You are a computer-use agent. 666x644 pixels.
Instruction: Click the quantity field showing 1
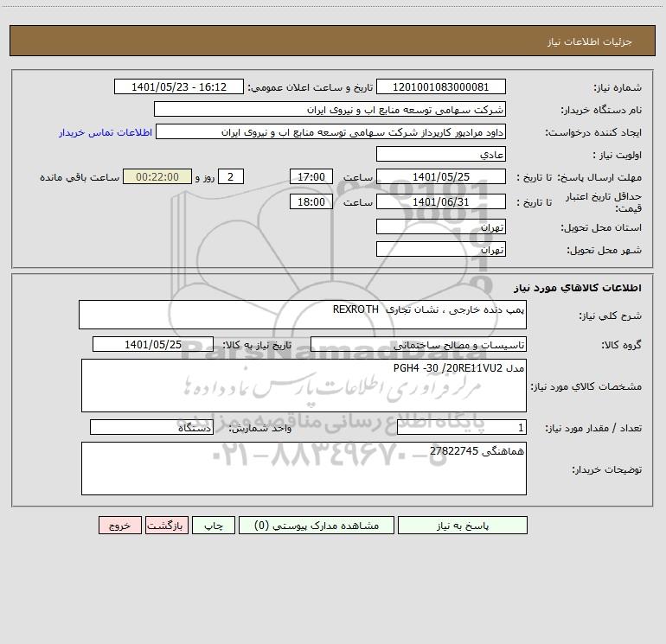(x=462, y=428)
